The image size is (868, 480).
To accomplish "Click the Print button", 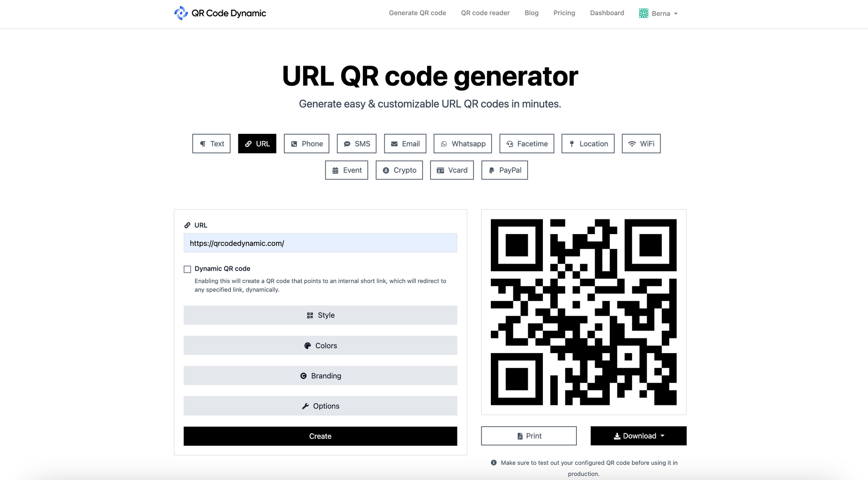I will tap(529, 436).
